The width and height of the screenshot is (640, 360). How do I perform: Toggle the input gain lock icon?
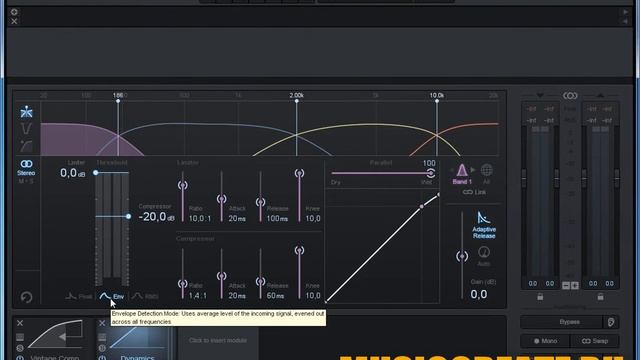540,297
